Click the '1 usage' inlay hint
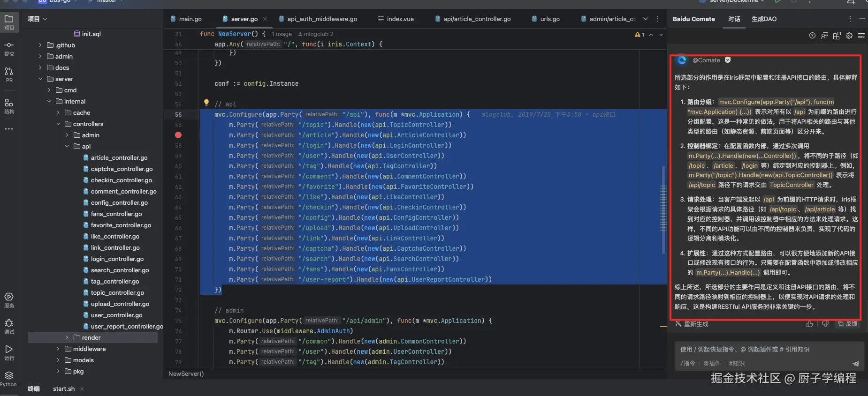 tap(282, 34)
